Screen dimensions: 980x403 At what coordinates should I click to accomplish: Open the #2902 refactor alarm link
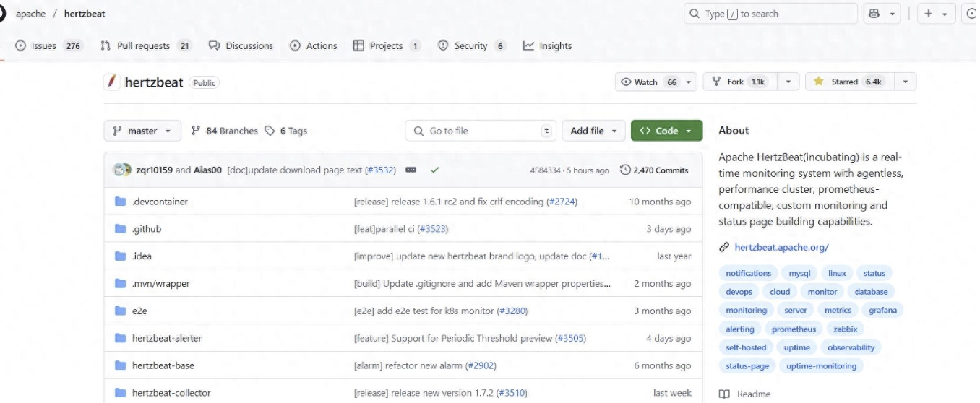click(481, 365)
